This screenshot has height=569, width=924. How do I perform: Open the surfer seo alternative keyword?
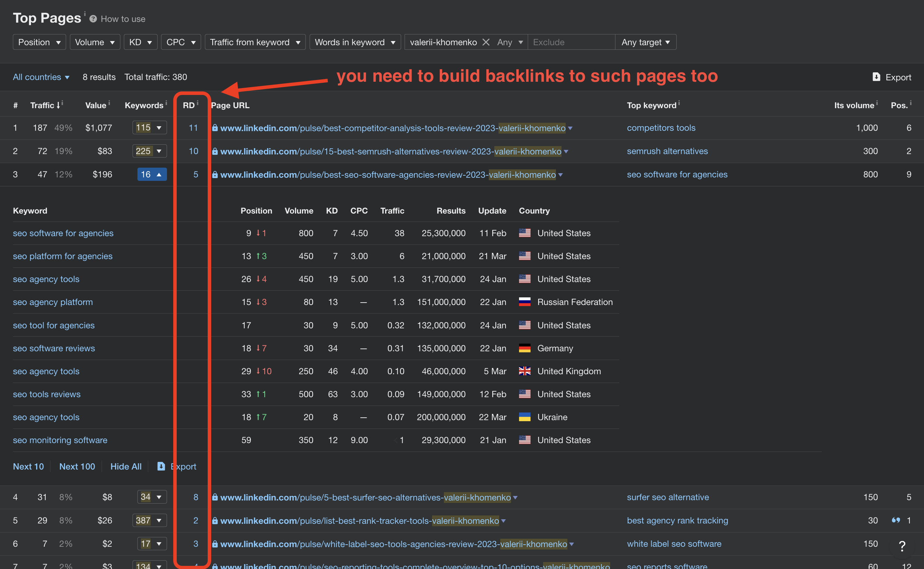pyautogui.click(x=668, y=497)
